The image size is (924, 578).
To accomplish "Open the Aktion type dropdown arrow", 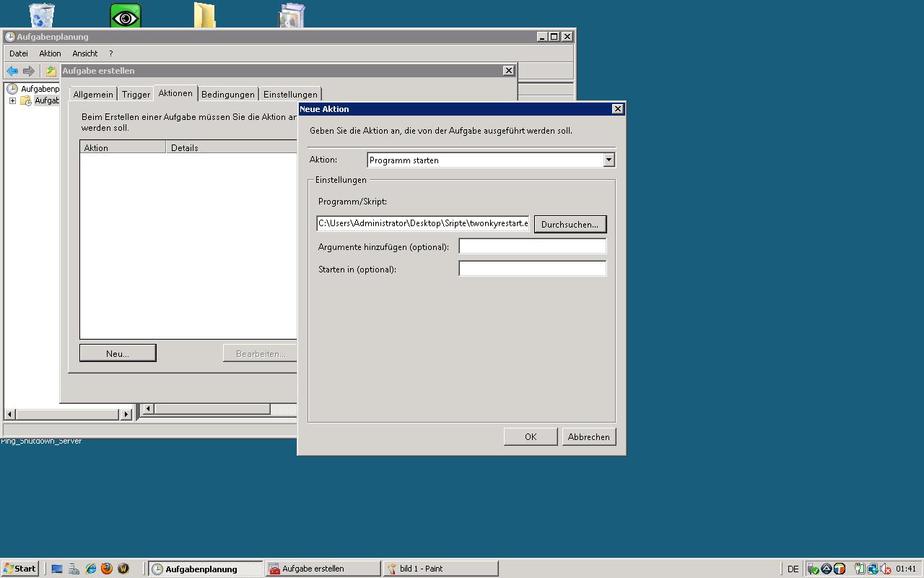I will tap(609, 160).
